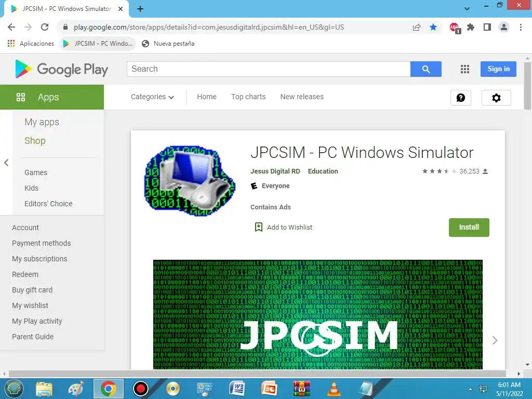This screenshot has width=532, height=399.
Task: Open the screen recorder red circle icon
Action: coord(140,389)
